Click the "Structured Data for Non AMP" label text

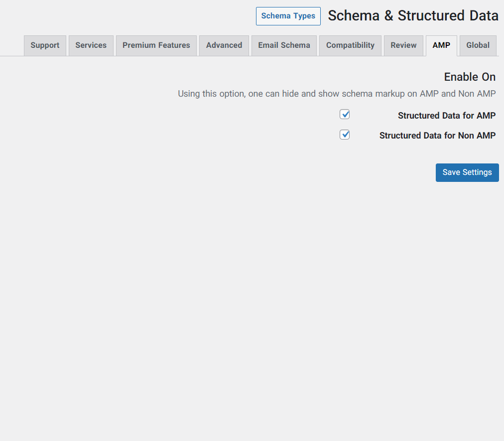click(437, 136)
